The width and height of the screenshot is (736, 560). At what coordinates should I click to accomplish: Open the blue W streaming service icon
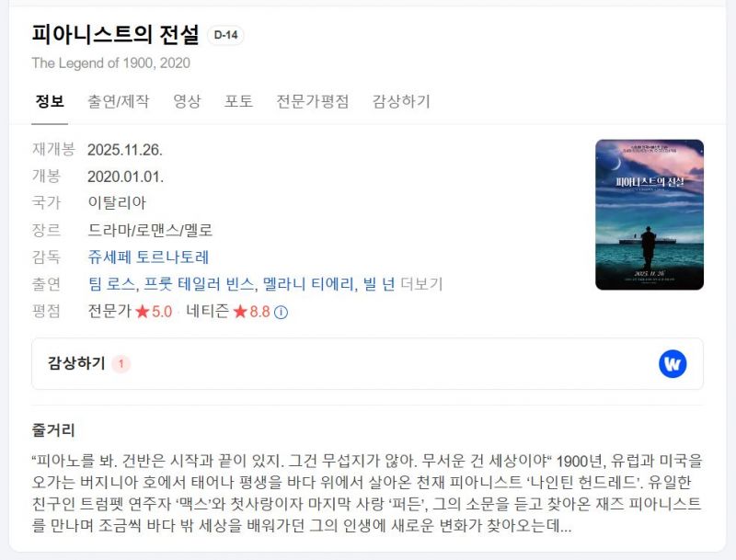[673, 363]
